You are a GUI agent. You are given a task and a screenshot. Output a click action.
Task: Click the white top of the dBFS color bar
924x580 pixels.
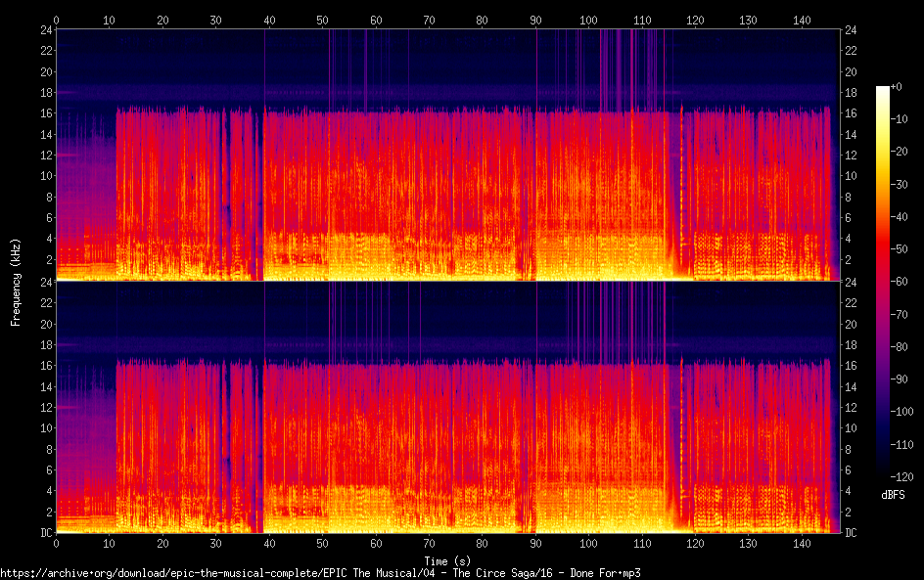click(x=883, y=91)
